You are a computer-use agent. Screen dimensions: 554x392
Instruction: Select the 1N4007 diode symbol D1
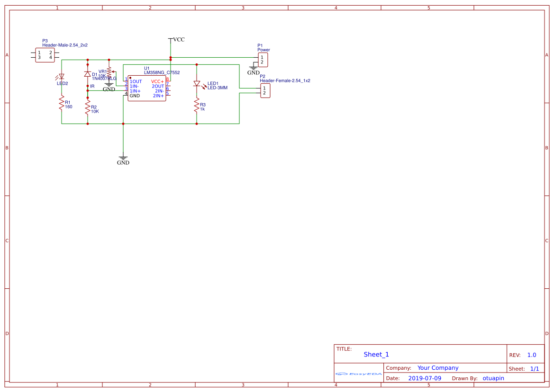pos(88,75)
